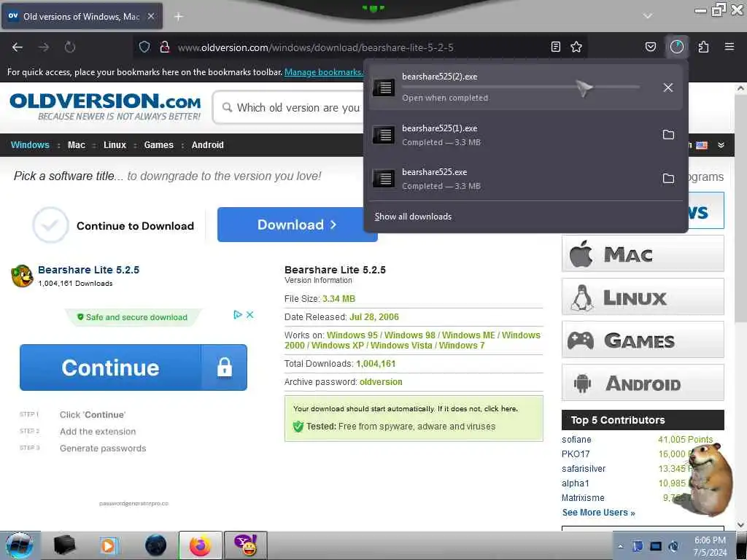Click the taskbar clock showing 6:06 PM
The image size is (747, 560).
coord(710,546)
